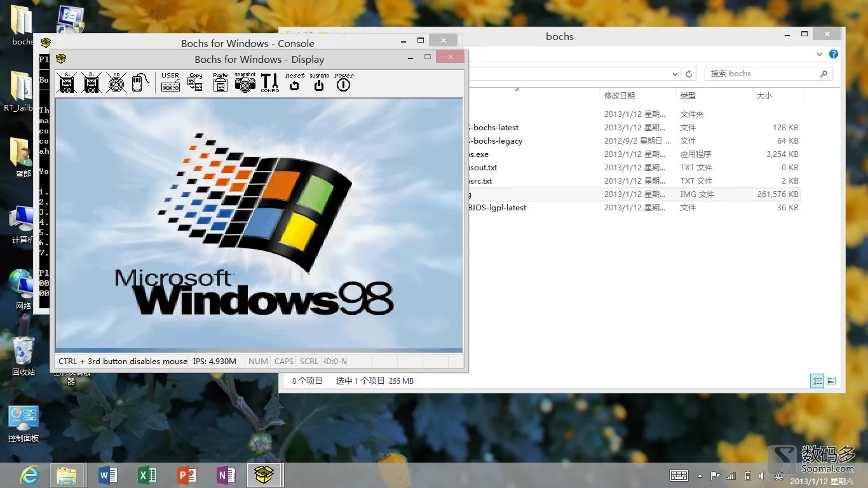
Task: Click the Power button in Bochs toolbar
Action: tap(344, 83)
